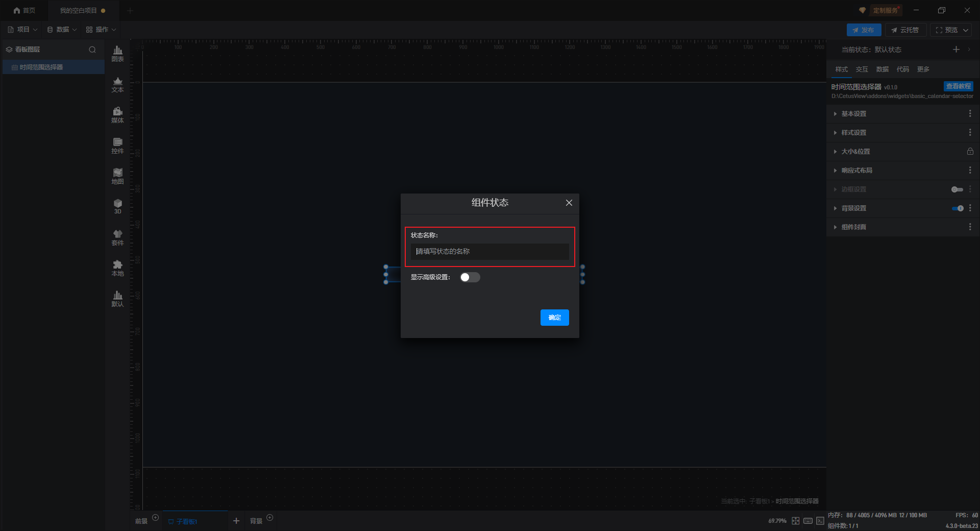Open the 套件 (kits) component category
Image resolution: width=980 pixels, height=531 pixels.
[x=117, y=237]
